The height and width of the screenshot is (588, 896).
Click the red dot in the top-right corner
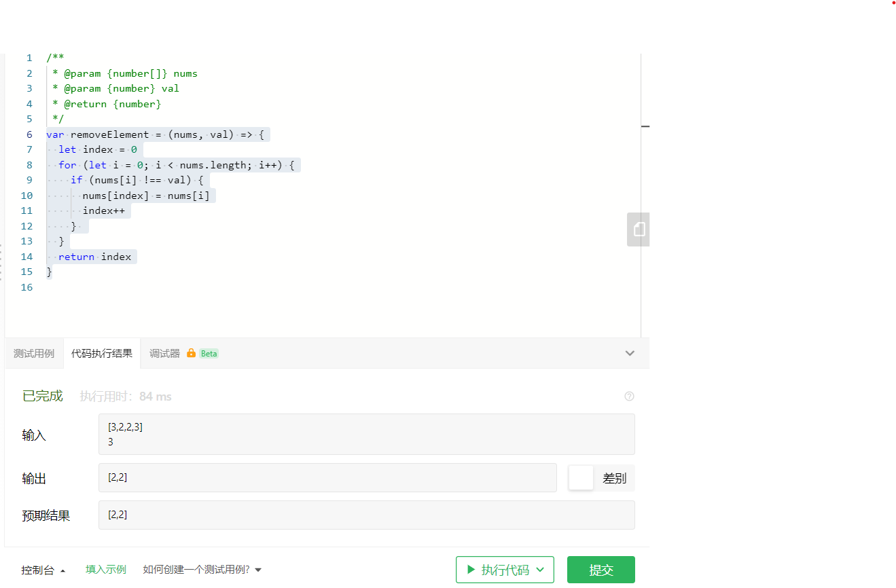[x=894, y=3]
